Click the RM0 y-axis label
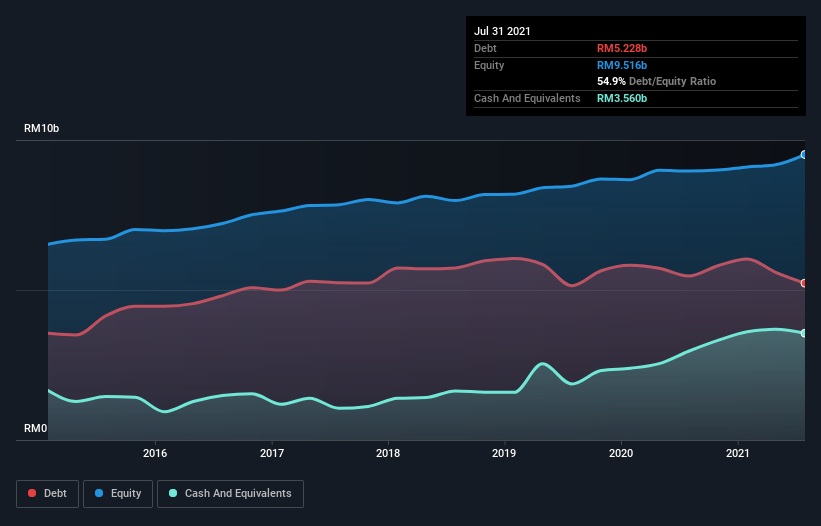This screenshot has width=821, height=526. coord(36,428)
